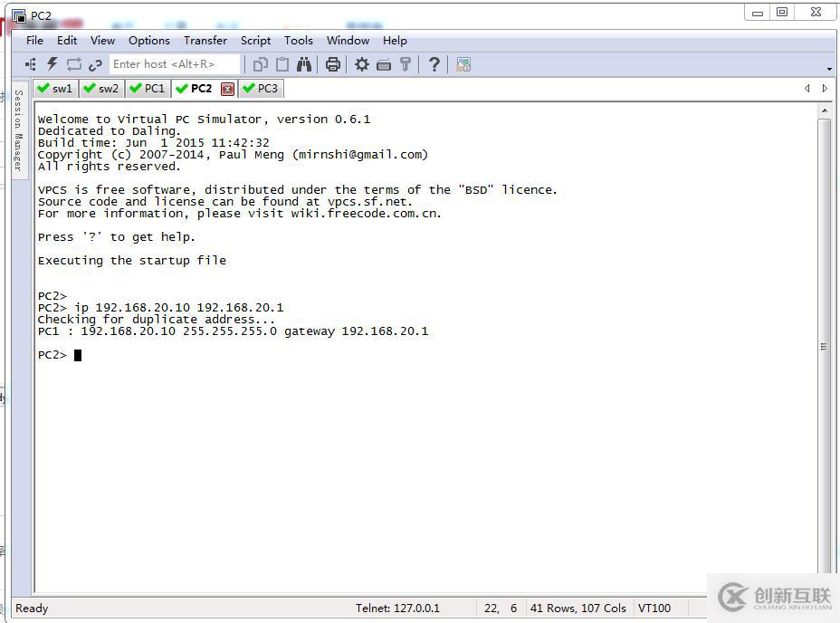Click the terminal block cursor at the PC2> prompt

click(x=78, y=355)
